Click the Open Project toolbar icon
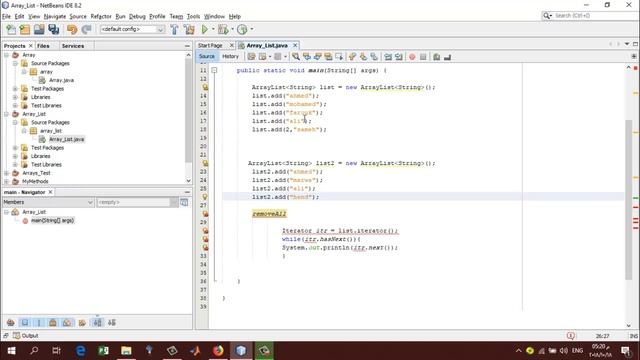The image size is (640, 360). click(x=39, y=29)
